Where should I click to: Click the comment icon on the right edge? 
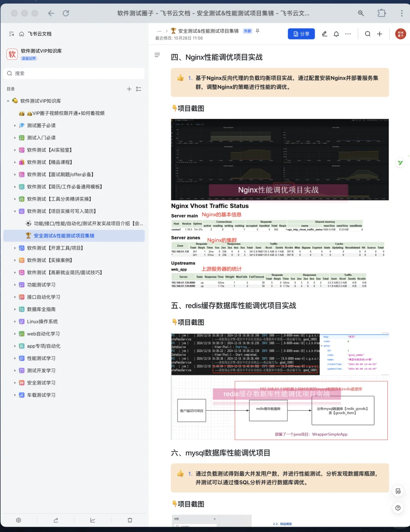(x=397, y=491)
